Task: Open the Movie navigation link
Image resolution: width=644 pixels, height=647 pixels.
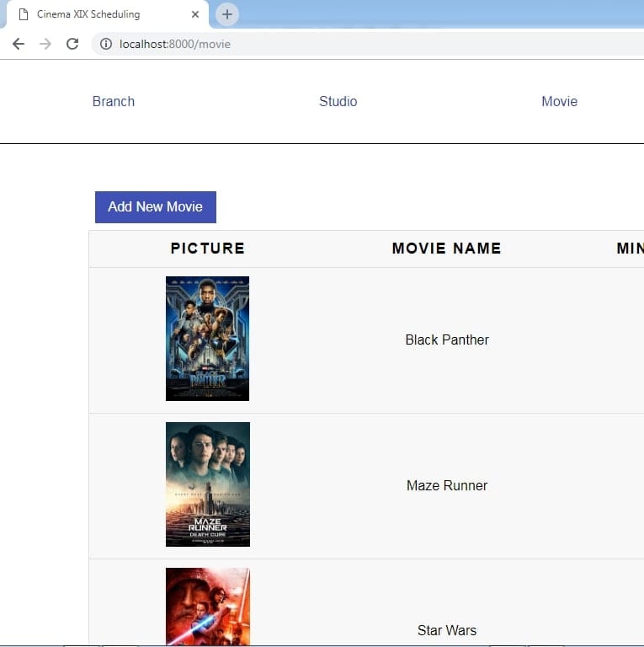Action: click(x=560, y=101)
